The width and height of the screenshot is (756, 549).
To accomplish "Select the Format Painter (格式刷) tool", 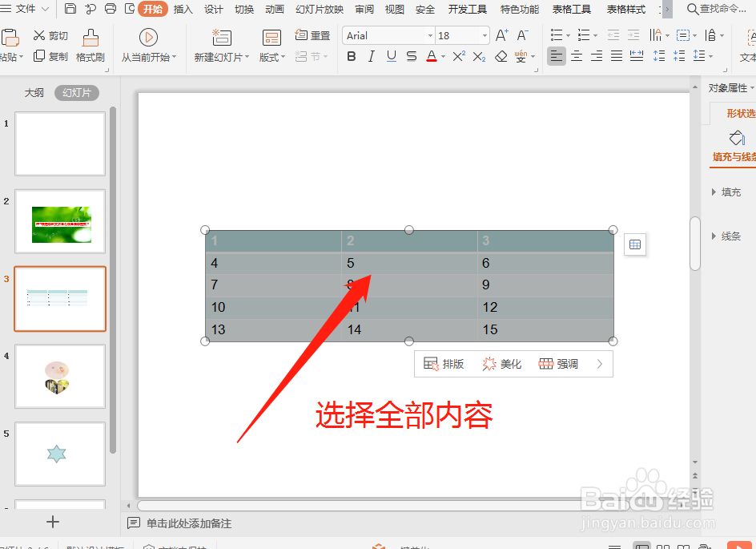I will pos(90,44).
